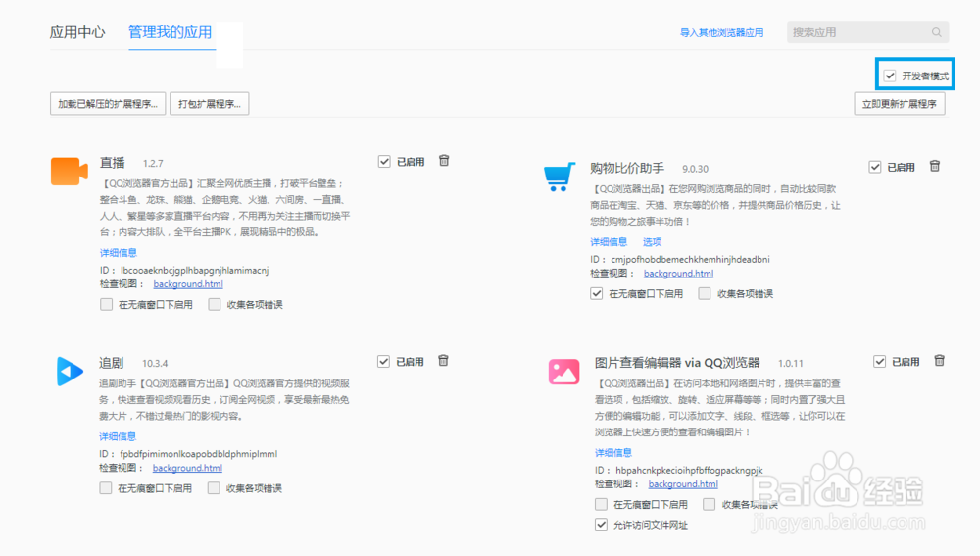
Task: Toggle 已启用 checkbox for 购物比价助手
Action: tap(875, 167)
